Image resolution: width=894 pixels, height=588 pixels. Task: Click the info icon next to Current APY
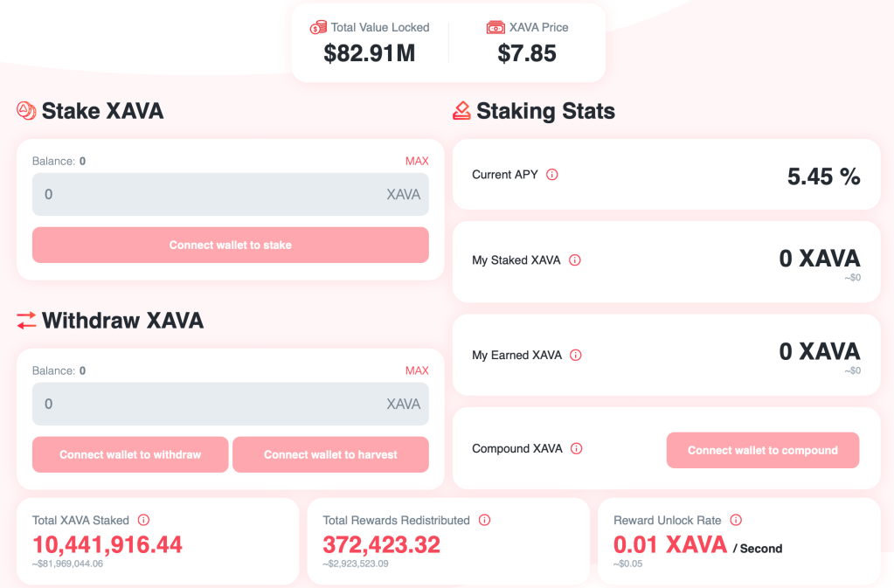click(551, 175)
